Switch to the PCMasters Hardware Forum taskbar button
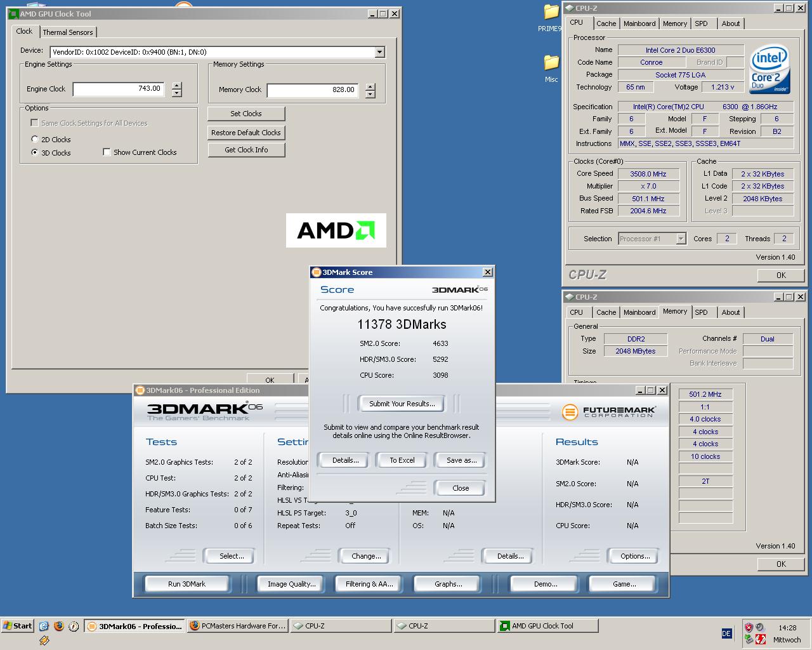 [238, 626]
